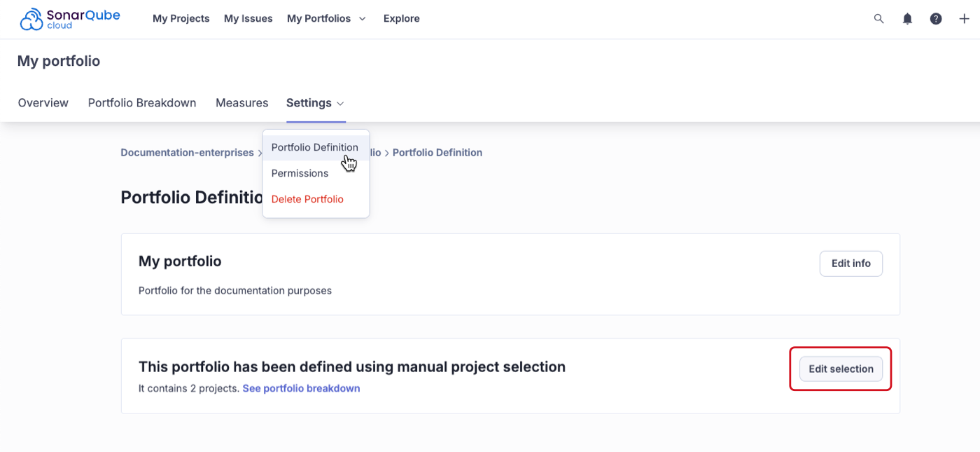Click the plus create icon

964,19
